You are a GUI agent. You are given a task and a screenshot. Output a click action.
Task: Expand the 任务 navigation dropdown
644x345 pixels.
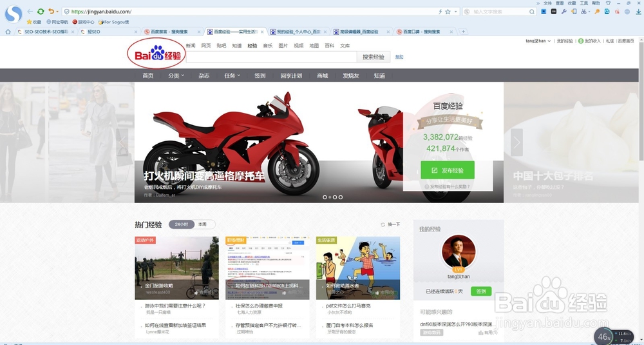coord(232,75)
